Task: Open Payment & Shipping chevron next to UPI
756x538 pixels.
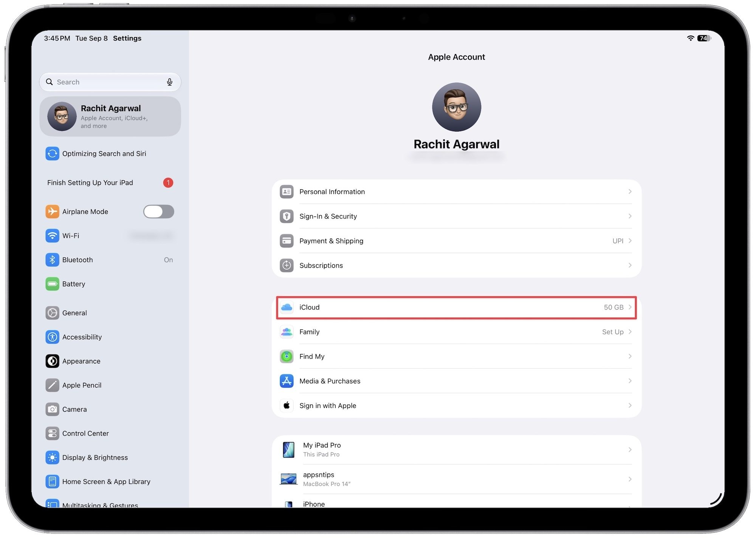Action: point(630,241)
